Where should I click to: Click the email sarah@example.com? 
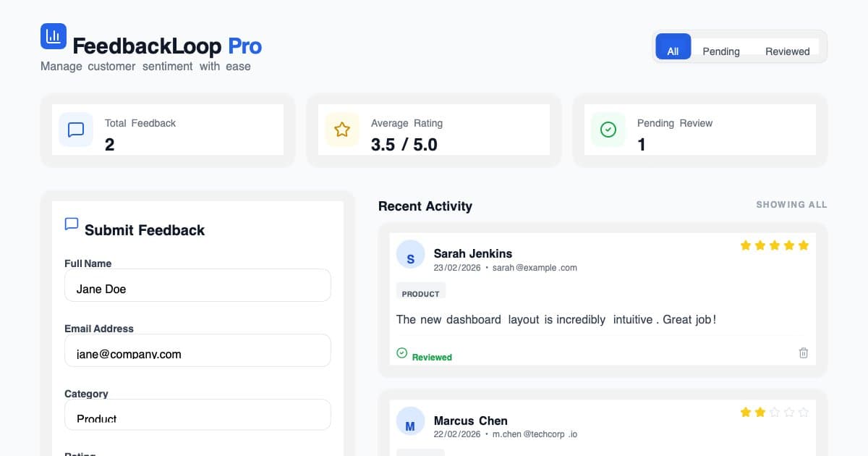coord(535,268)
